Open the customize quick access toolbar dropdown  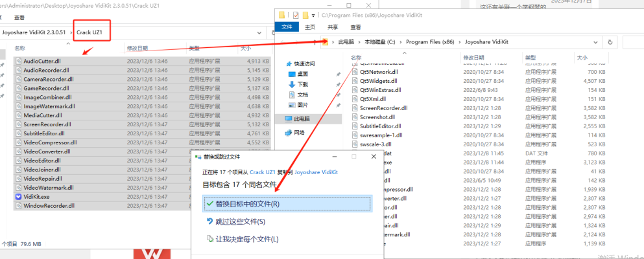click(x=313, y=15)
